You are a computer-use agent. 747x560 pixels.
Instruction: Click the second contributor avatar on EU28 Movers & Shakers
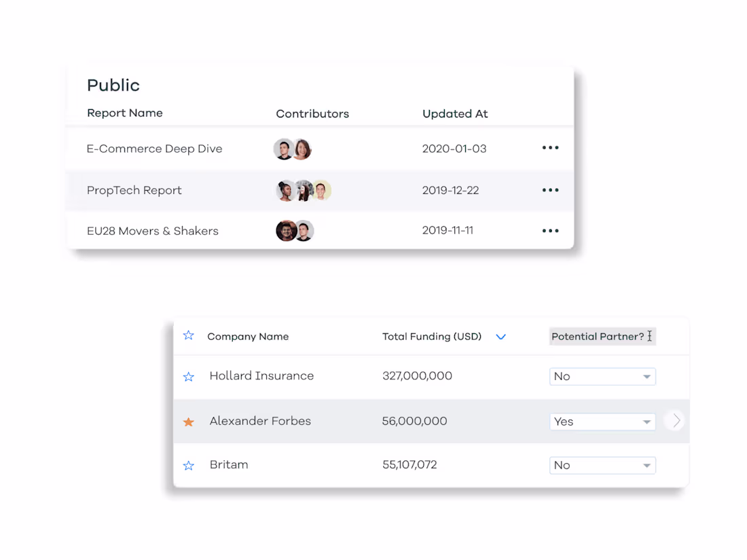304,231
